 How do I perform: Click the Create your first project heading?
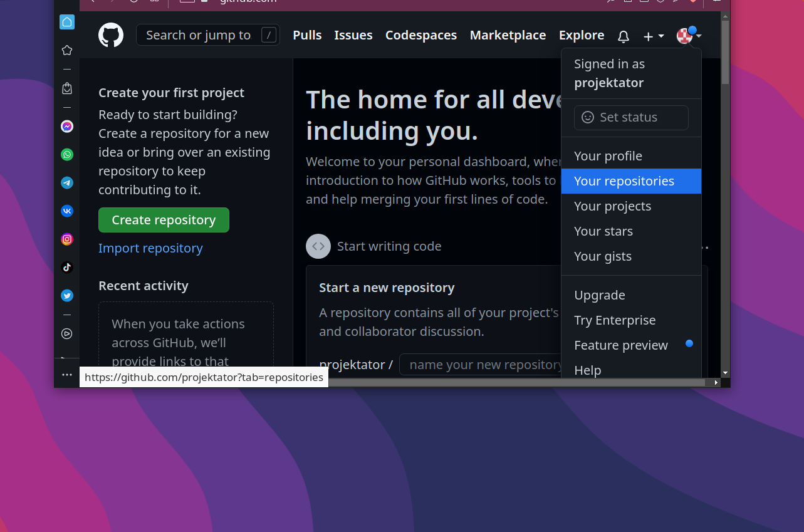coord(171,93)
